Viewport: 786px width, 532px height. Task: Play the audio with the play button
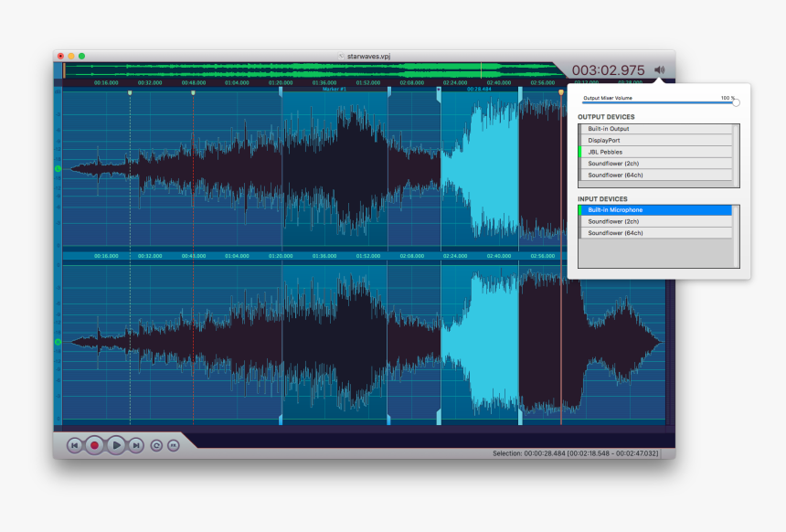tap(116, 445)
